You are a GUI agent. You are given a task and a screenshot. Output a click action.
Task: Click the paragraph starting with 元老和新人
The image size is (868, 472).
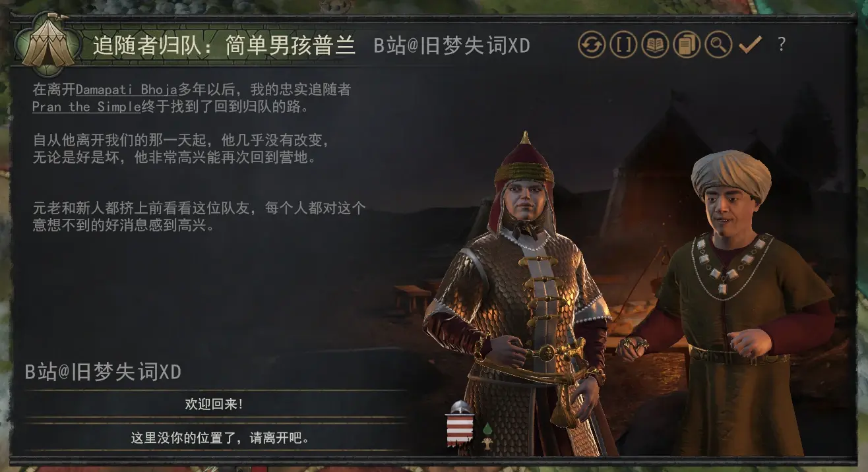coord(199,217)
